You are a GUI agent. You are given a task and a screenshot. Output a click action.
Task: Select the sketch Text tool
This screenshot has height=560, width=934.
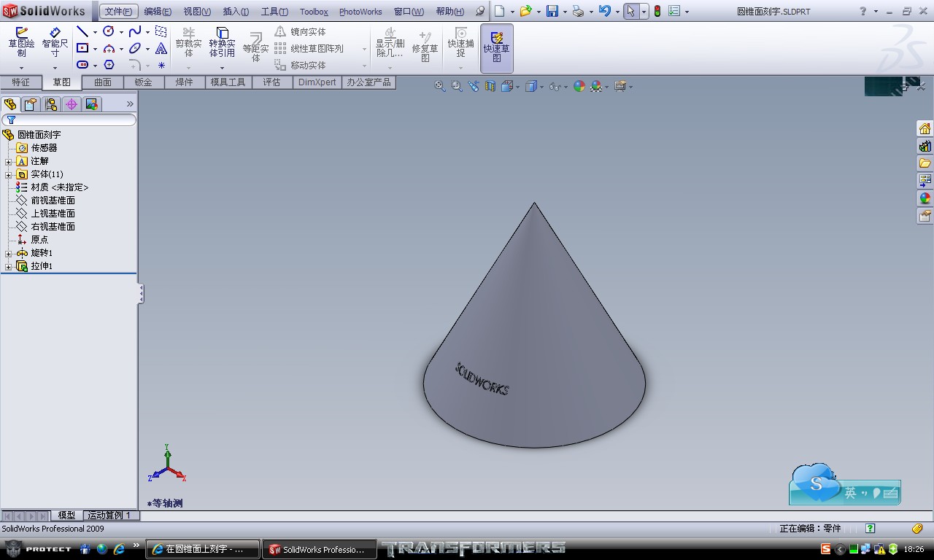click(161, 48)
